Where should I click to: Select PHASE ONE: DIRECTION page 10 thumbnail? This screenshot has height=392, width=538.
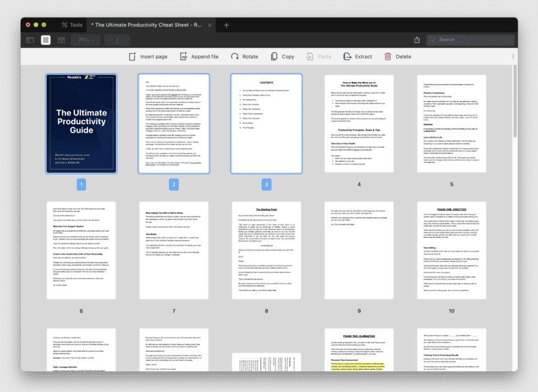[x=451, y=250]
